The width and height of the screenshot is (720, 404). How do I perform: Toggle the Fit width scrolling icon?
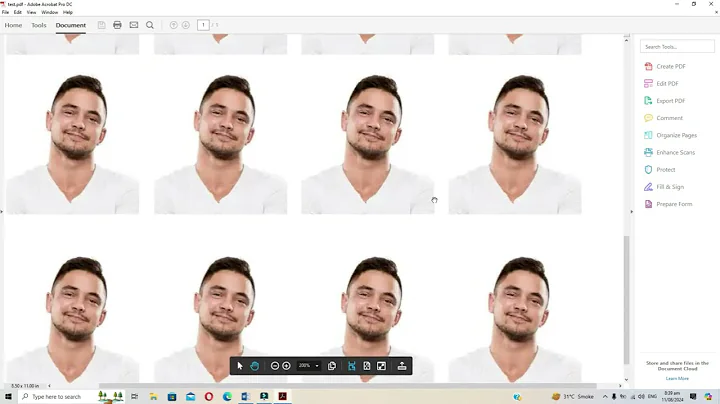352,366
